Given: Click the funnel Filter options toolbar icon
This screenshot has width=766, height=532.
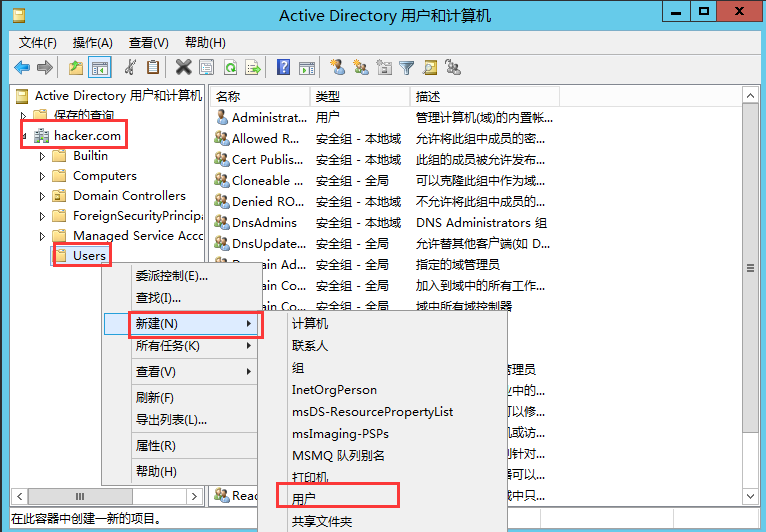Looking at the screenshot, I should click(406, 67).
